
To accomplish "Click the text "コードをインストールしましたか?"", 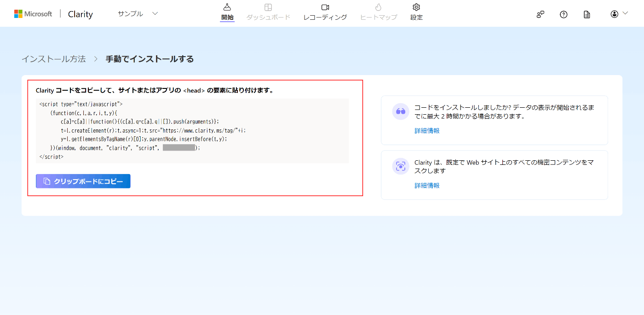I will coord(463,107).
